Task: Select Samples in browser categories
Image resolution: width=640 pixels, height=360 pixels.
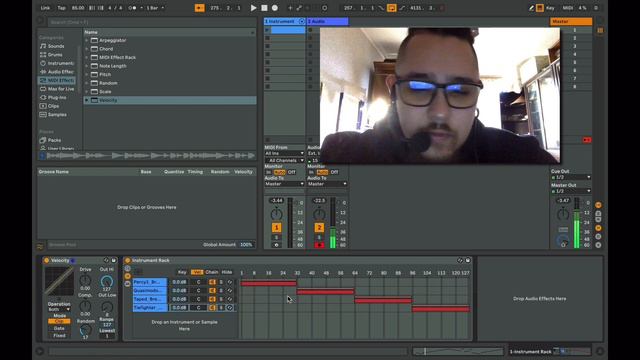Action: [x=57, y=115]
